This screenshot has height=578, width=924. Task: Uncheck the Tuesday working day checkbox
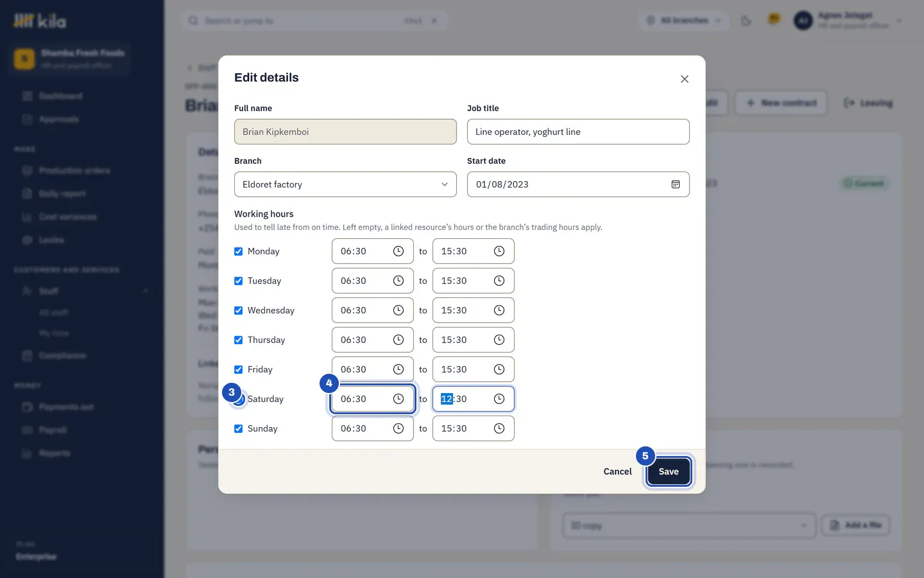pyautogui.click(x=239, y=281)
